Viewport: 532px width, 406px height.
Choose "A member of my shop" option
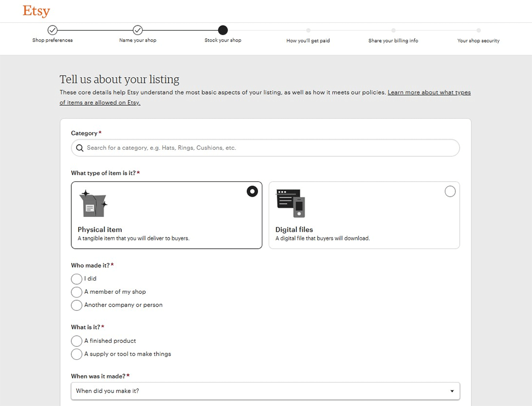pos(77,292)
